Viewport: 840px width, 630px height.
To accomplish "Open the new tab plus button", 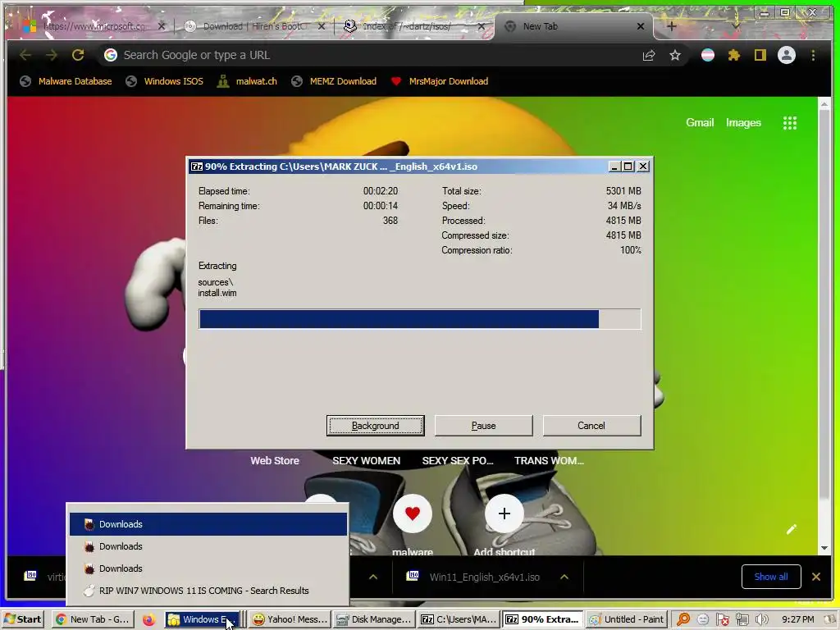I will 672,26.
